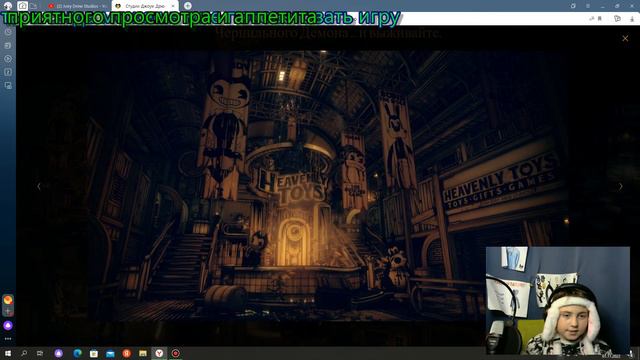Open Microsoft Edge from the taskbar
Viewport: 640px width, 360px height.
(x=77, y=353)
